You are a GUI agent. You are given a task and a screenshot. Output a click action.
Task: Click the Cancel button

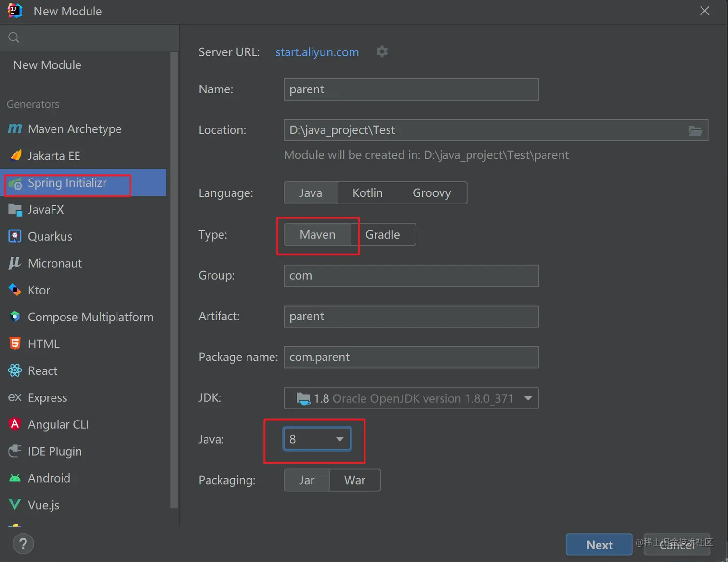[677, 545]
